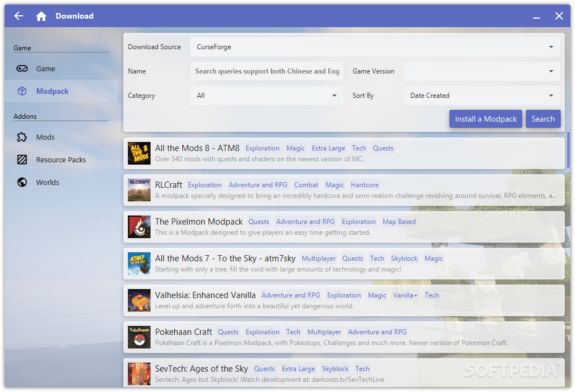
Task: Select the Pokehaan Craft title
Action: [x=183, y=331]
